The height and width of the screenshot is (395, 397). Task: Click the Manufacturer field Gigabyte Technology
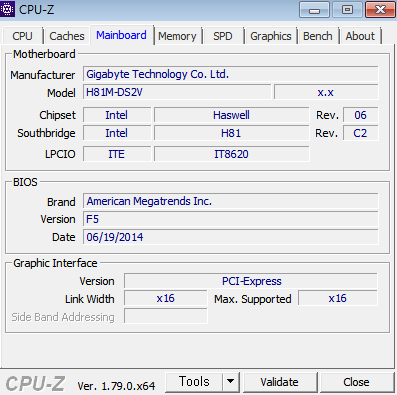(x=231, y=74)
